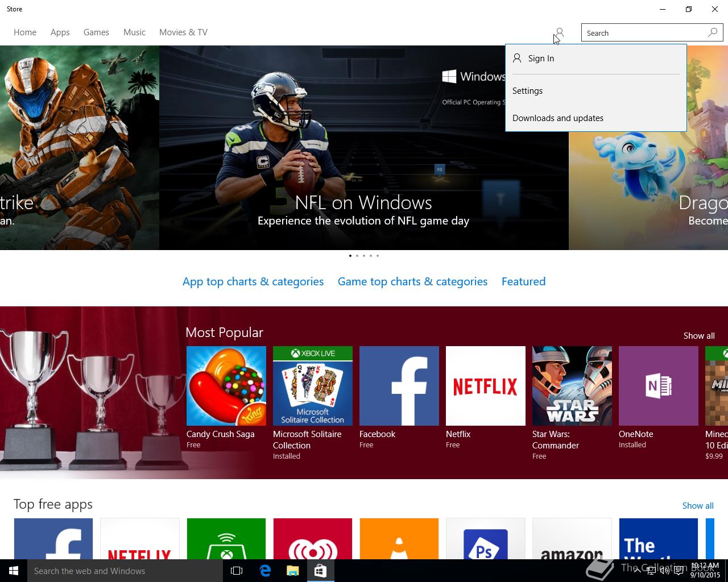
Task: Open the Halo Spartan Strike banner
Action: coord(80,148)
